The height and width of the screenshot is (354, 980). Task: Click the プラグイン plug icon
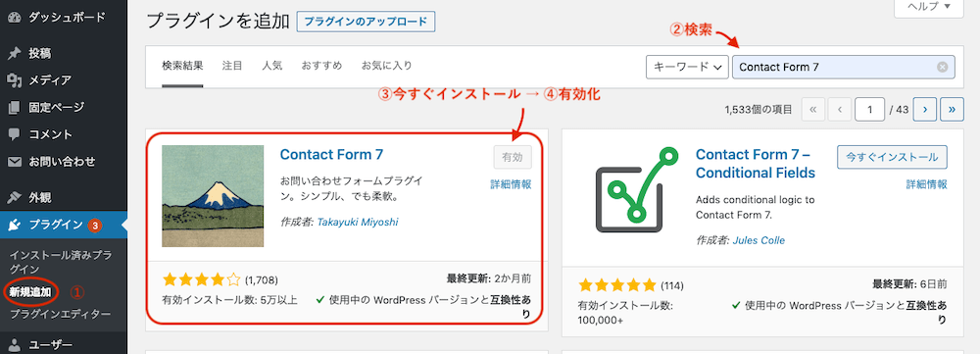(x=15, y=226)
